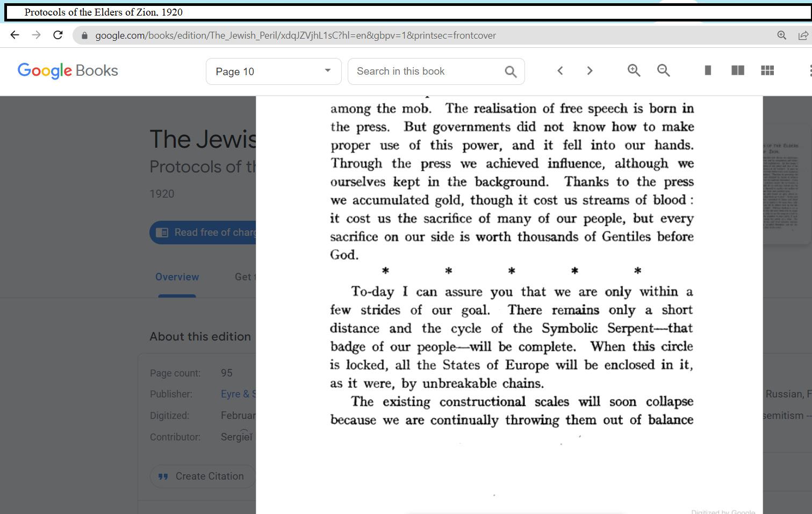
Task: Click the browser back arrow
Action: tap(15, 35)
